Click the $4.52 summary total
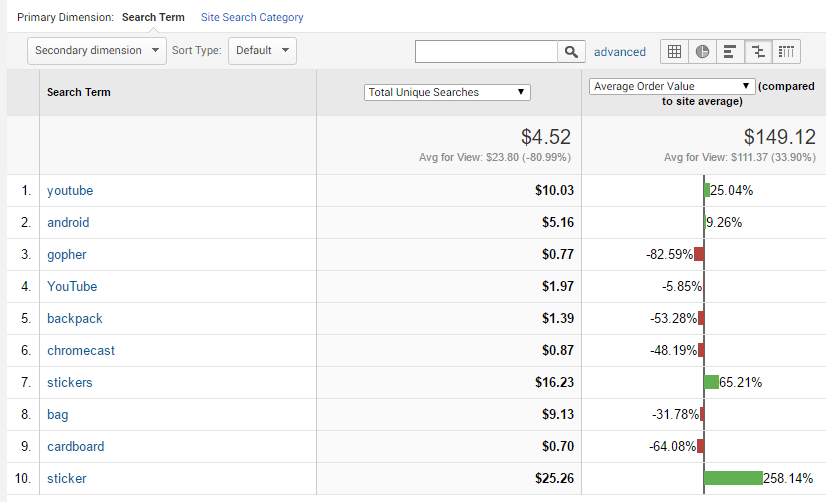 [546, 137]
